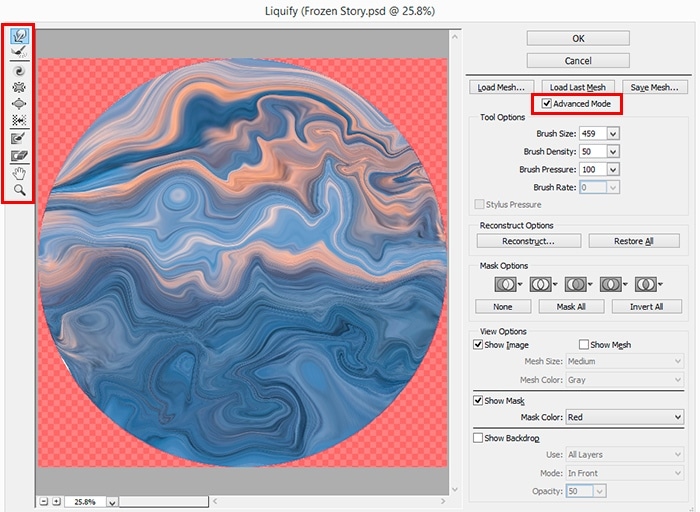Select the Pucker tool
Viewport: 700px width, 512px height.
point(19,87)
